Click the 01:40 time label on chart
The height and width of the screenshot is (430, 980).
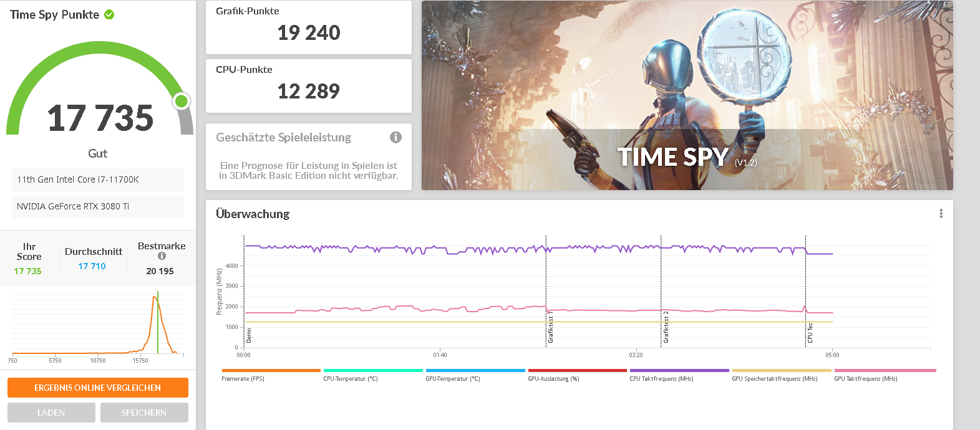tap(440, 355)
